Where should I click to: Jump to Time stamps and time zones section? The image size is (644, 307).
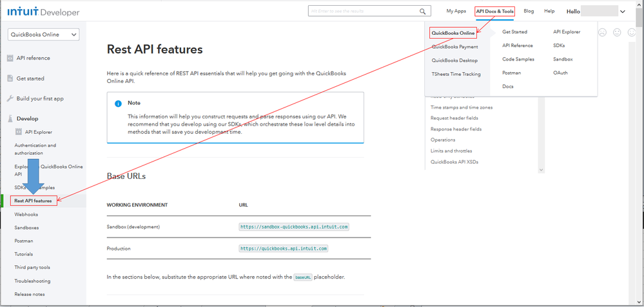pos(462,107)
